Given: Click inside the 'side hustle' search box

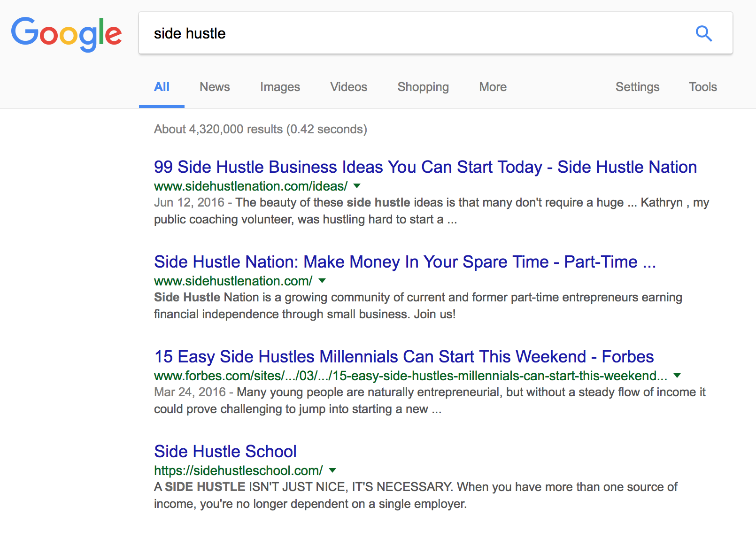Looking at the screenshot, I should click(x=413, y=33).
